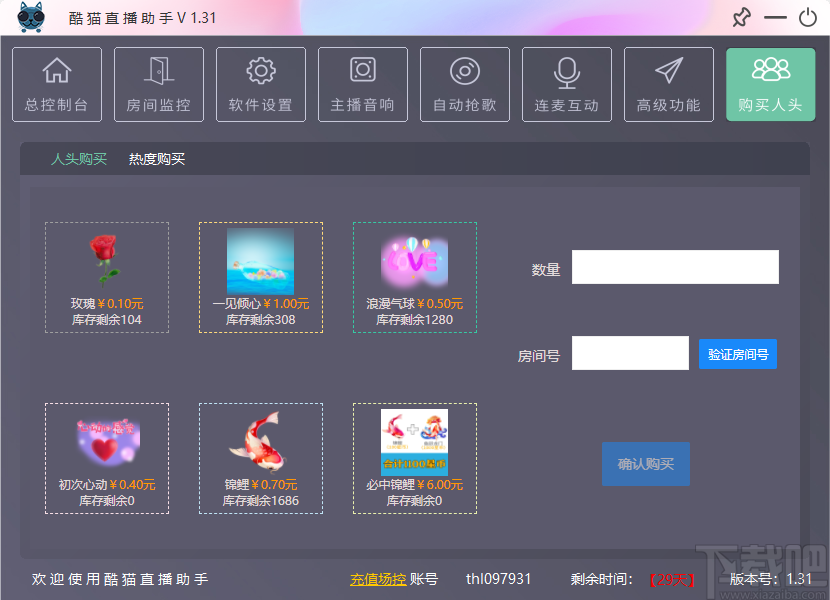Open the 连麦互动 microphone panel
The width and height of the screenshot is (830, 600).
(x=567, y=85)
